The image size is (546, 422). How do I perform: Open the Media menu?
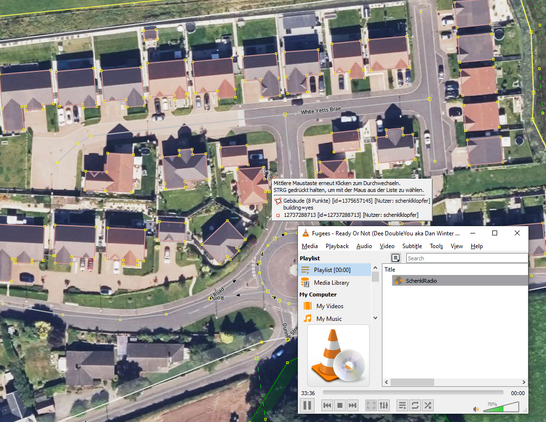[x=310, y=246]
